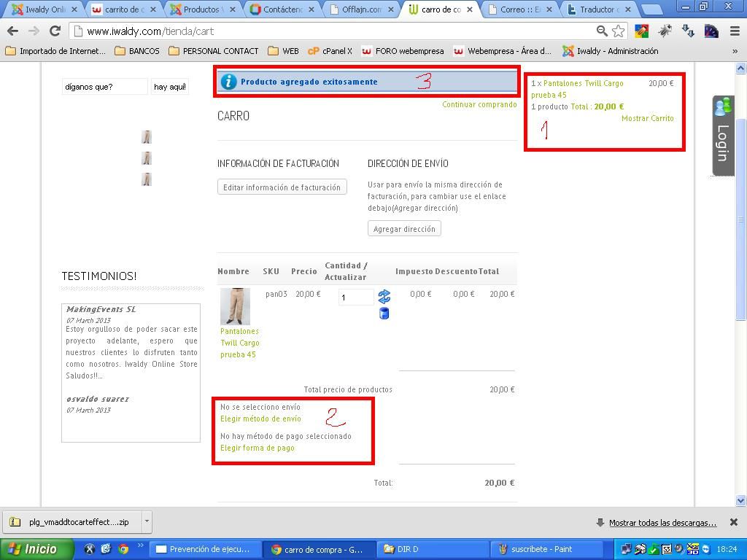Screen dimensions: 747x560
Task: Click the scrollbar down arrow
Action: (741, 500)
